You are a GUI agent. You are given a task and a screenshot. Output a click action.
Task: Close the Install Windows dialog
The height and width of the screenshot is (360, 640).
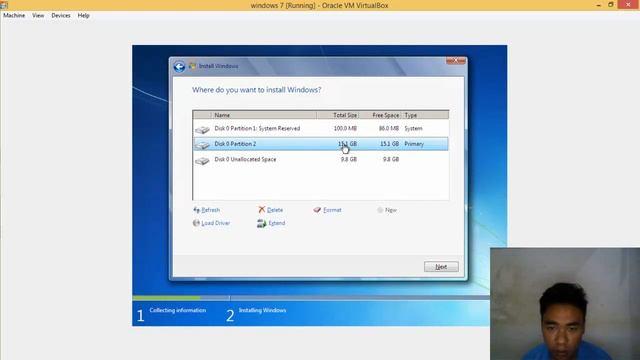point(456,61)
